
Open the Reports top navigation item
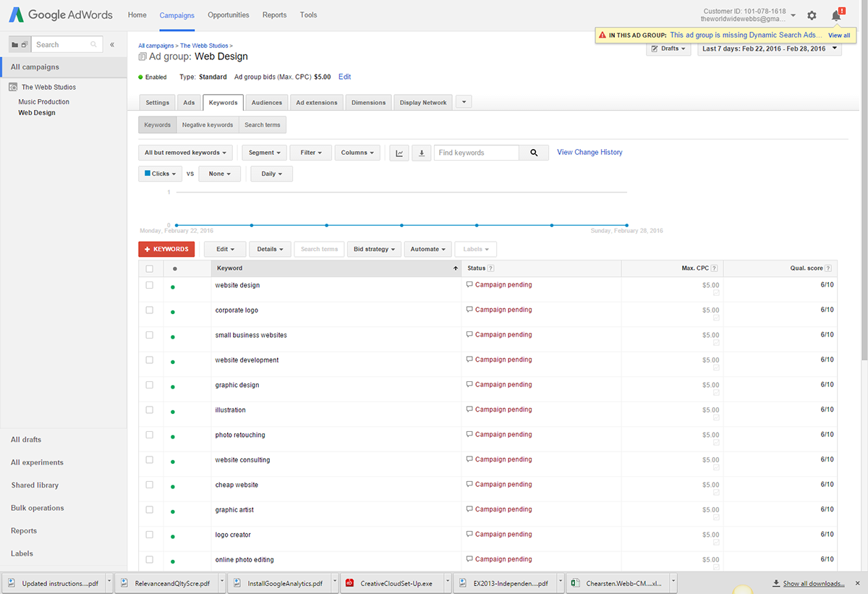tap(275, 15)
